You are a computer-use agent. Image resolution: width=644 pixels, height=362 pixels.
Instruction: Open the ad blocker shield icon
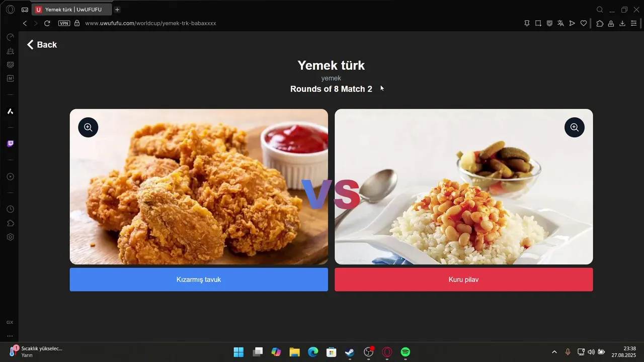(x=549, y=23)
